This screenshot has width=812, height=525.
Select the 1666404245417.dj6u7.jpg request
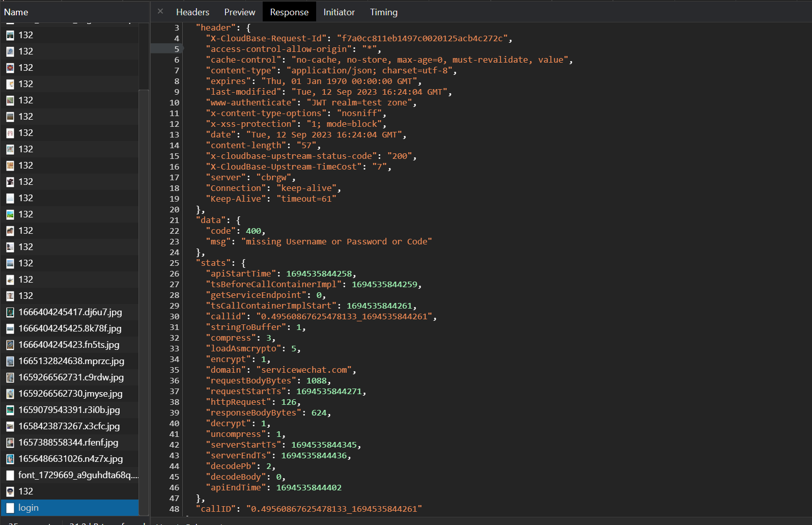click(x=70, y=312)
